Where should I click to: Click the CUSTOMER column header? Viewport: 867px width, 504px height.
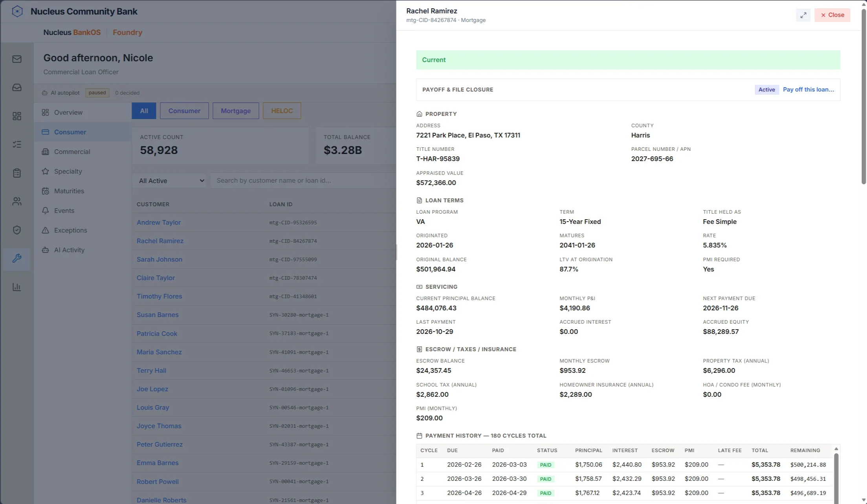click(x=153, y=204)
